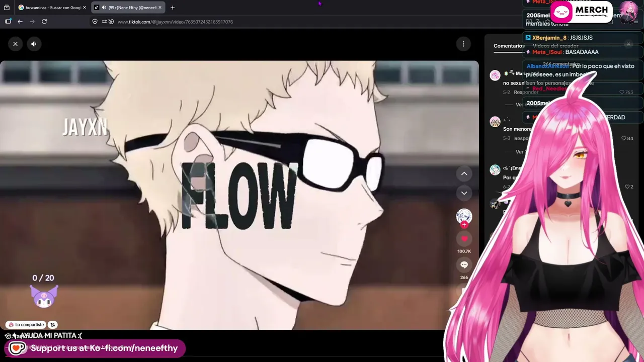Reload the TikTok page
Image resolution: width=644 pixels, height=362 pixels.
44,22
